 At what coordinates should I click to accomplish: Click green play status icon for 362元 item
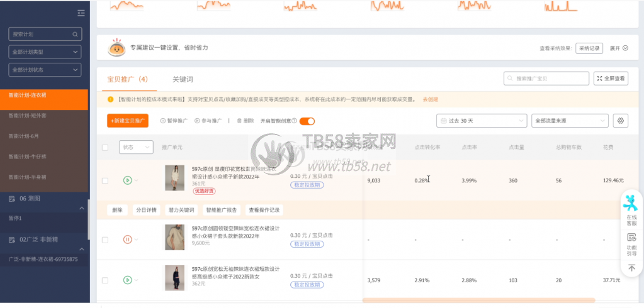coord(127,280)
